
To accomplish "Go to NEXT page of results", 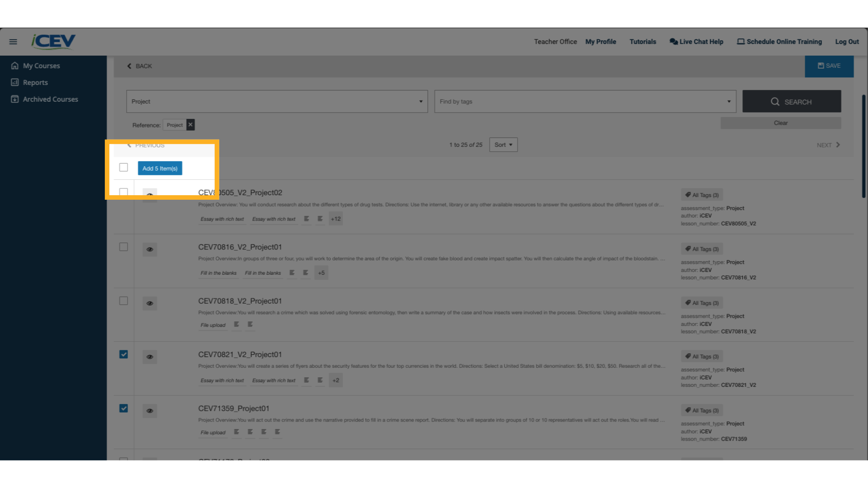I will [x=828, y=145].
